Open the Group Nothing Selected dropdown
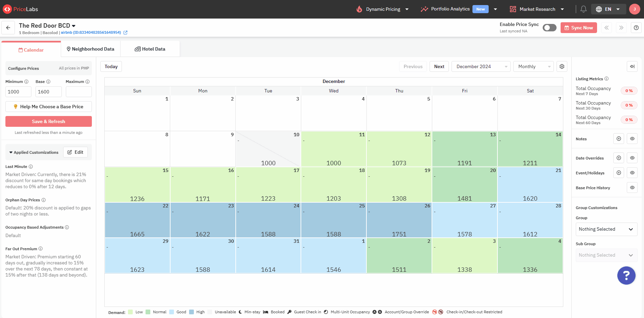The image size is (644, 318). (606, 229)
